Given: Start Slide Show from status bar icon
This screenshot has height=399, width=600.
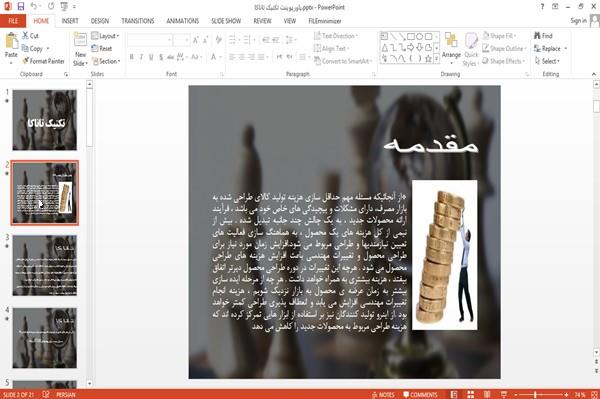Looking at the screenshot, I should tap(504, 394).
